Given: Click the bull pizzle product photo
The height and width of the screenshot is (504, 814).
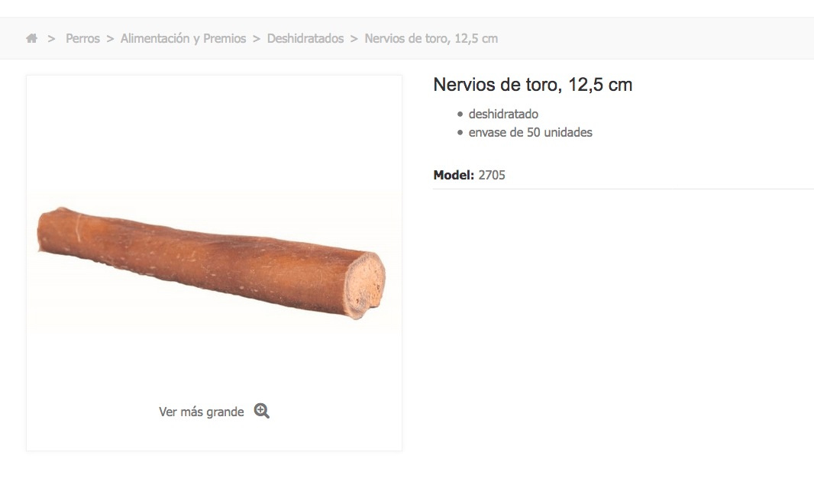Looking at the screenshot, I should coord(212,263).
